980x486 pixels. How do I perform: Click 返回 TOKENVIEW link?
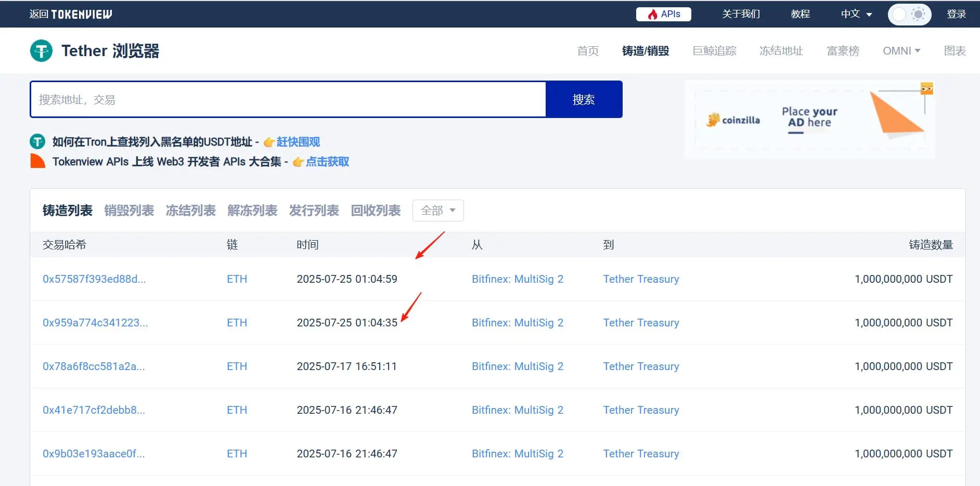point(71,14)
